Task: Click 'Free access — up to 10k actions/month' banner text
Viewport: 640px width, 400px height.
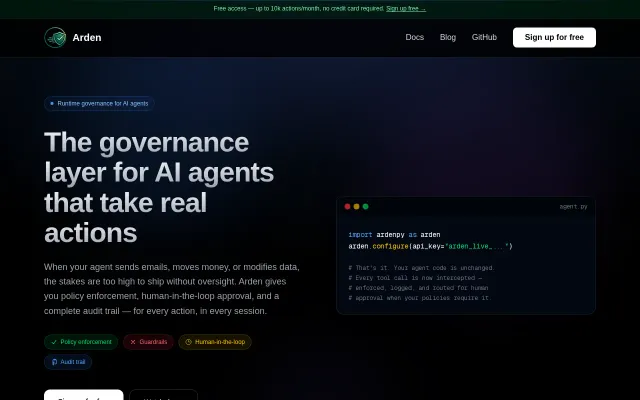Action: (298, 9)
